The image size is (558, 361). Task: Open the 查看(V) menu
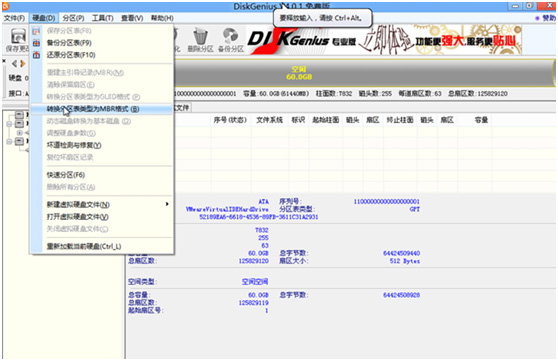[132, 18]
